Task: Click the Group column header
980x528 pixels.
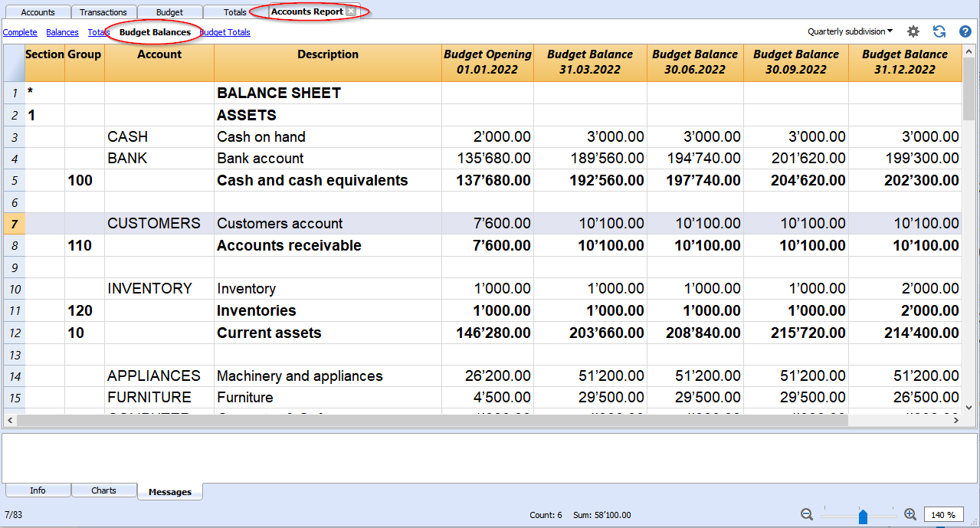Action: tap(84, 63)
